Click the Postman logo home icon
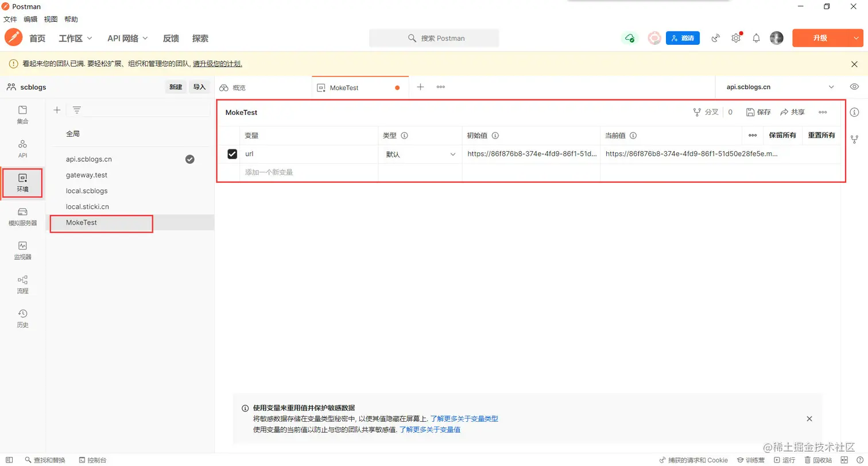 click(x=13, y=38)
